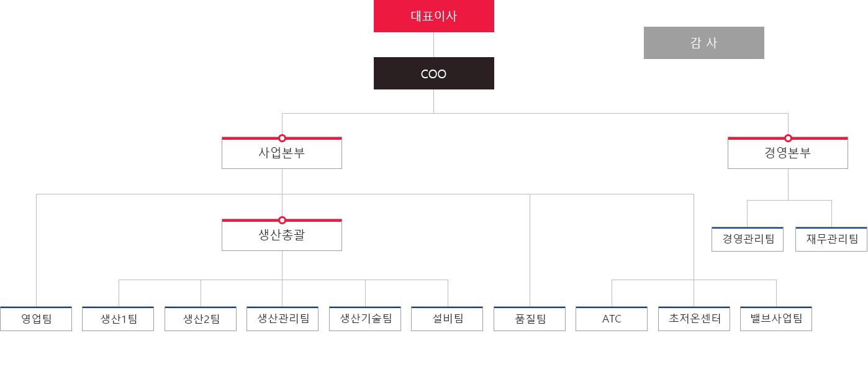Click the red 대표이사 box
The width and height of the screenshot is (868, 369).
[x=433, y=16]
